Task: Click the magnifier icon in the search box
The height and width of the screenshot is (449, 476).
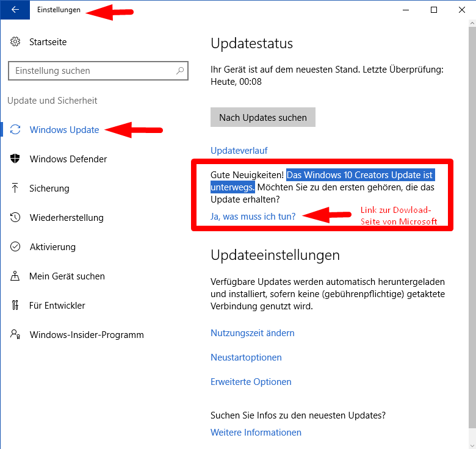Action: pyautogui.click(x=180, y=71)
